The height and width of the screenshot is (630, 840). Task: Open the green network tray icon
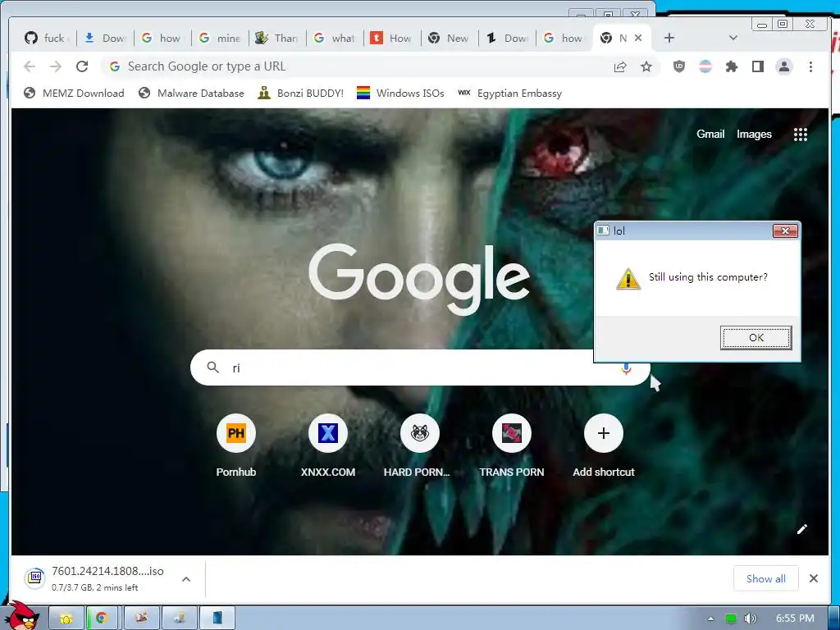click(730, 619)
